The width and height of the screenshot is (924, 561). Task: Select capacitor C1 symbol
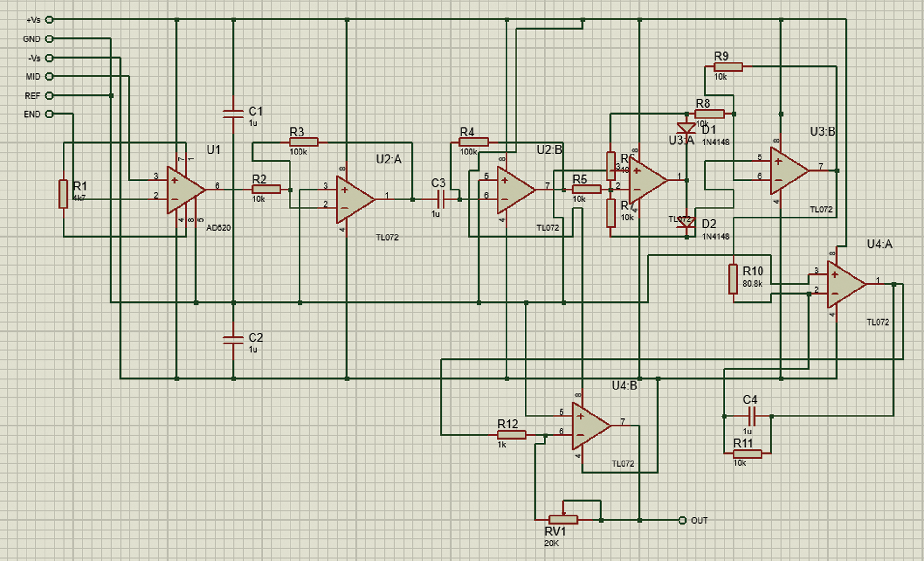point(233,114)
